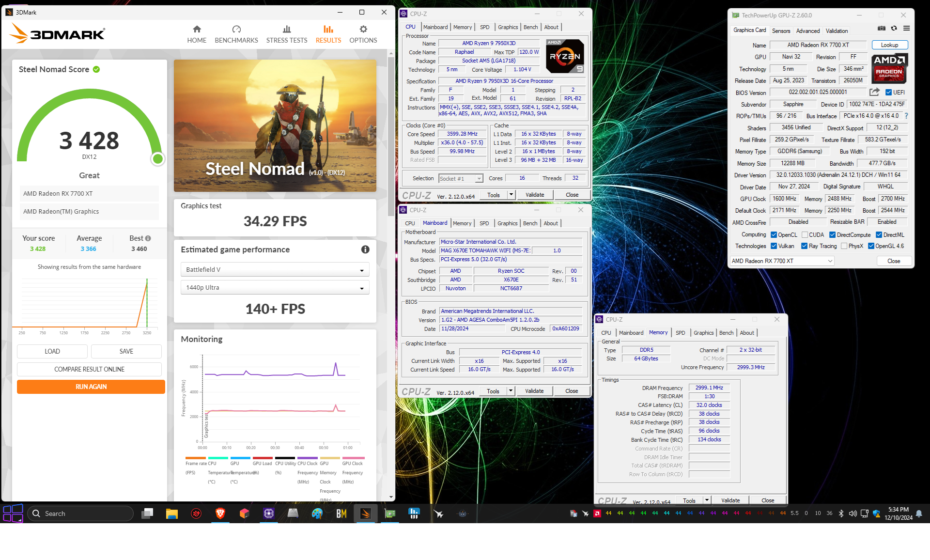Open Bench tab in top CPU-Z window
The image size is (930, 560).
(x=530, y=27)
